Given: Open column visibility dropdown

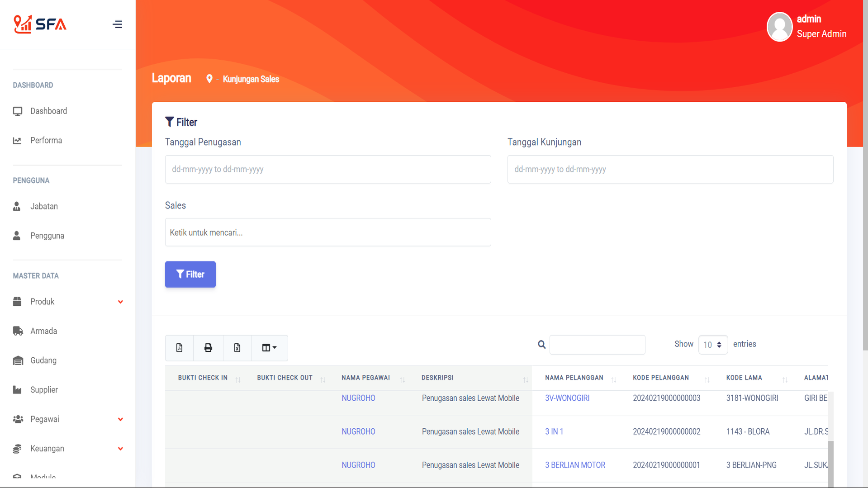Looking at the screenshot, I should tap(270, 348).
